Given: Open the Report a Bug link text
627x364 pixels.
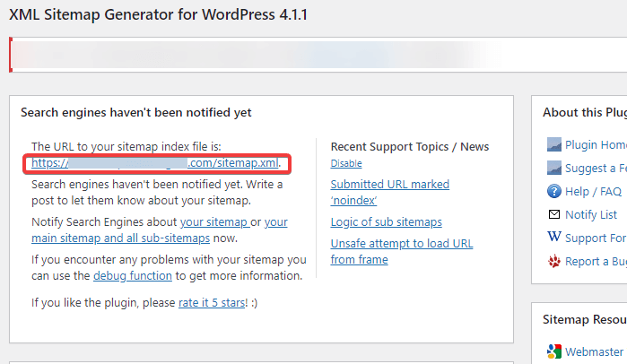Looking at the screenshot, I should 596,261.
